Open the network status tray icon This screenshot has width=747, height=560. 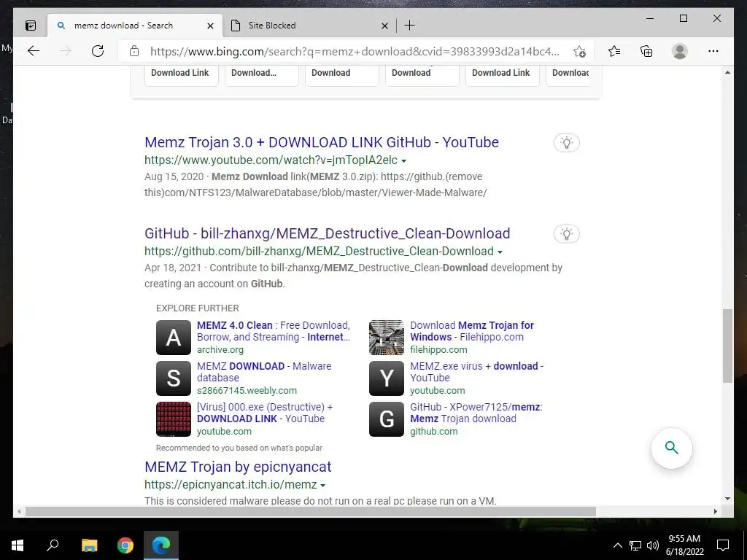(x=635, y=545)
